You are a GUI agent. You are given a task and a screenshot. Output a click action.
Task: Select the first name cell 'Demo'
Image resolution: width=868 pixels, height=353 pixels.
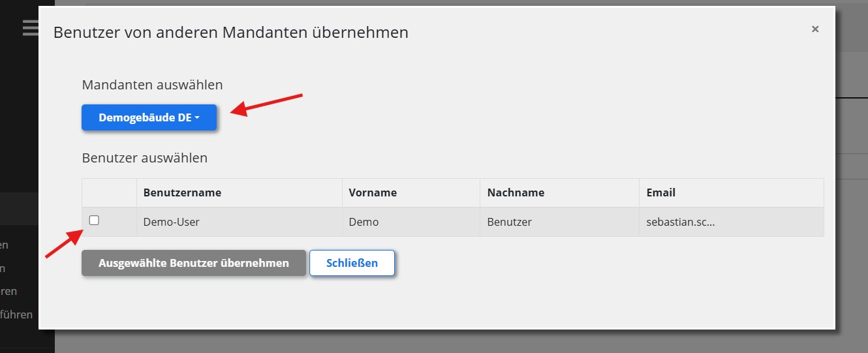(364, 222)
